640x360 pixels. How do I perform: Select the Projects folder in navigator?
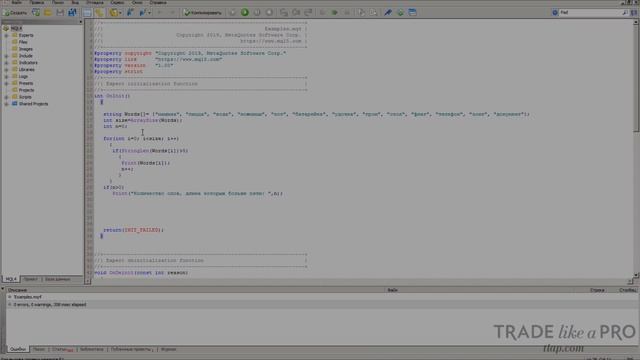click(26, 90)
